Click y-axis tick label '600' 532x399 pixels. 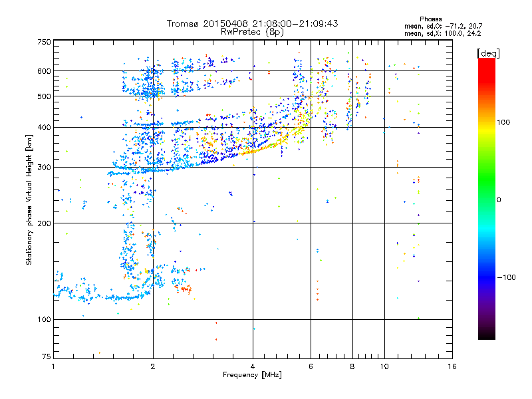(45, 71)
